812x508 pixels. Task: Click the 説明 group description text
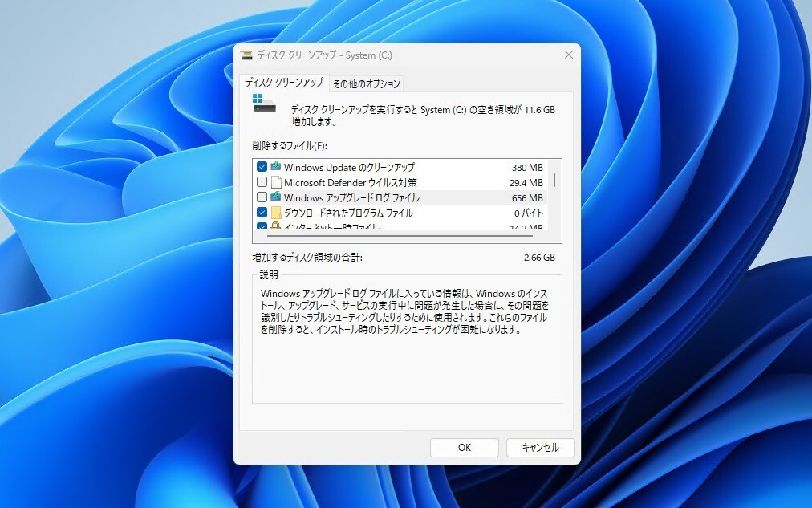coord(404,311)
